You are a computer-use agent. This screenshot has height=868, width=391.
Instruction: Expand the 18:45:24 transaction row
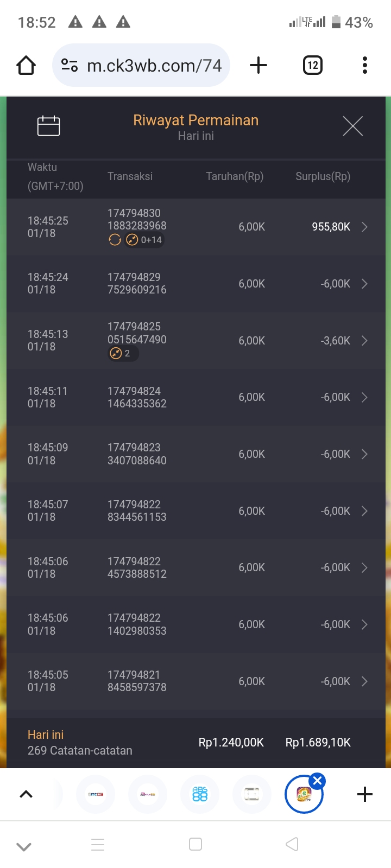[364, 284]
